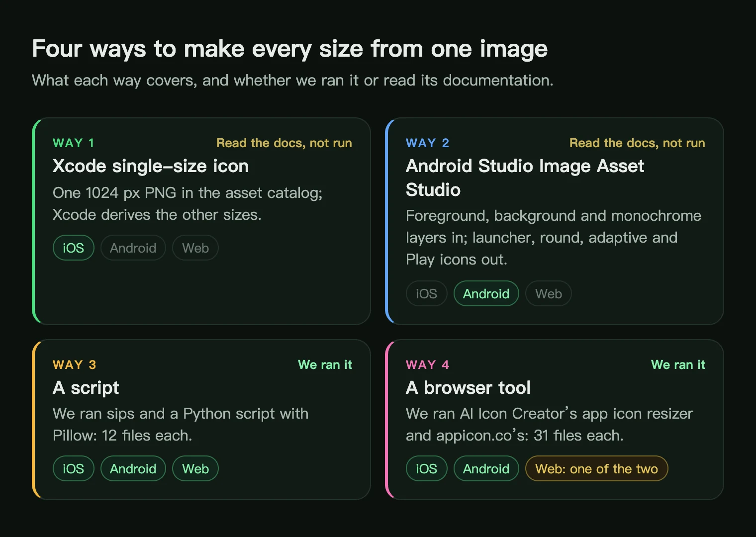Click the 'Android Studio Image Asset Studio' heading
The width and height of the screenshot is (756, 537).
tap(525, 178)
